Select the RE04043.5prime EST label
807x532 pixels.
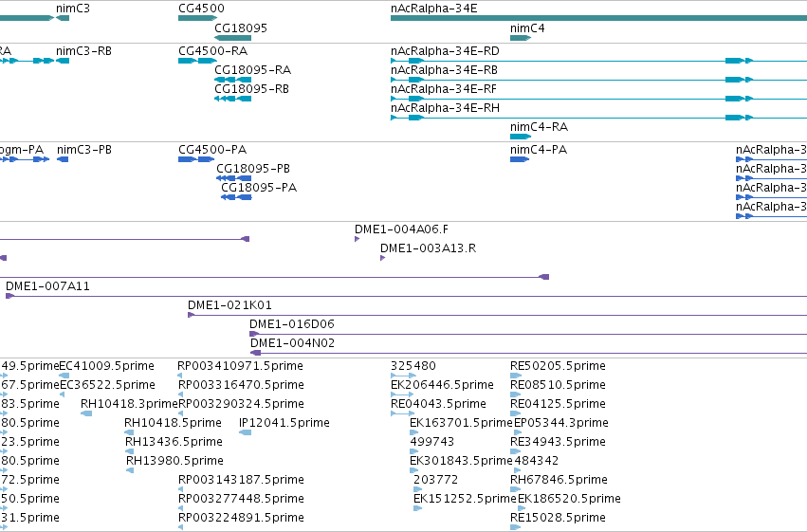pyautogui.click(x=438, y=404)
